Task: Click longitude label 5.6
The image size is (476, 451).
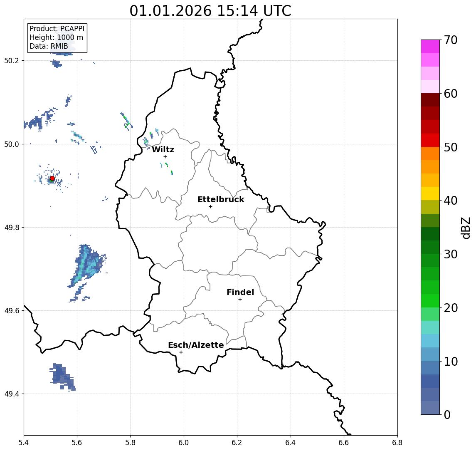Action: pos(77,443)
